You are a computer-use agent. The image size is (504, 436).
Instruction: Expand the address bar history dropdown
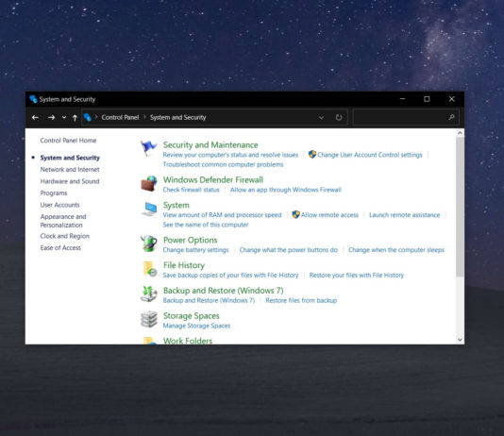coord(321,118)
